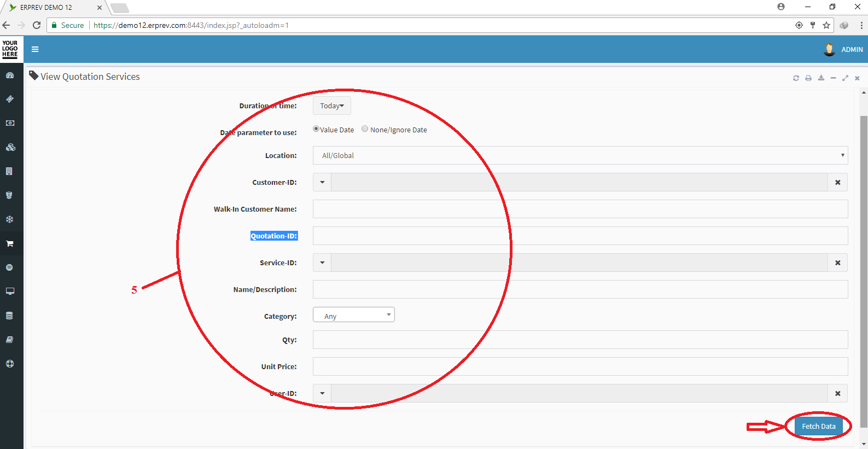Expand the Service-ID dropdown arrow
The width and height of the screenshot is (868, 449).
click(322, 263)
